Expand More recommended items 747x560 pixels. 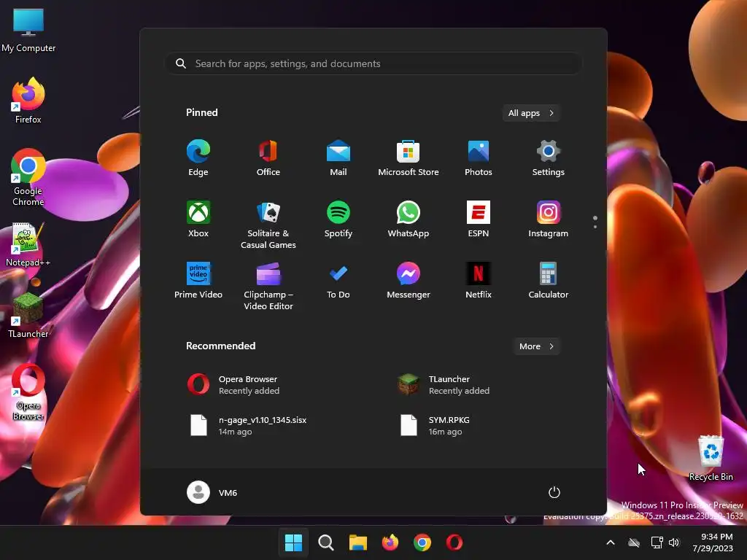coord(536,346)
